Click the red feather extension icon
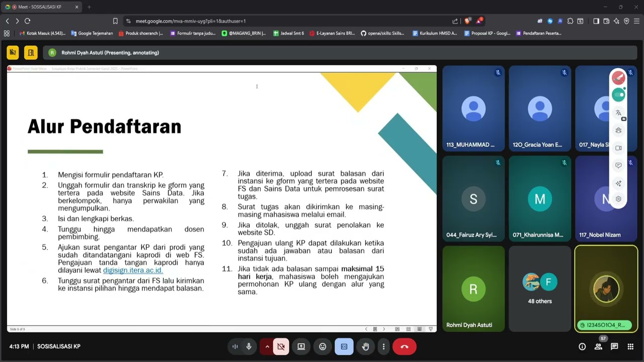This screenshot has width=644, height=362. click(x=618, y=78)
